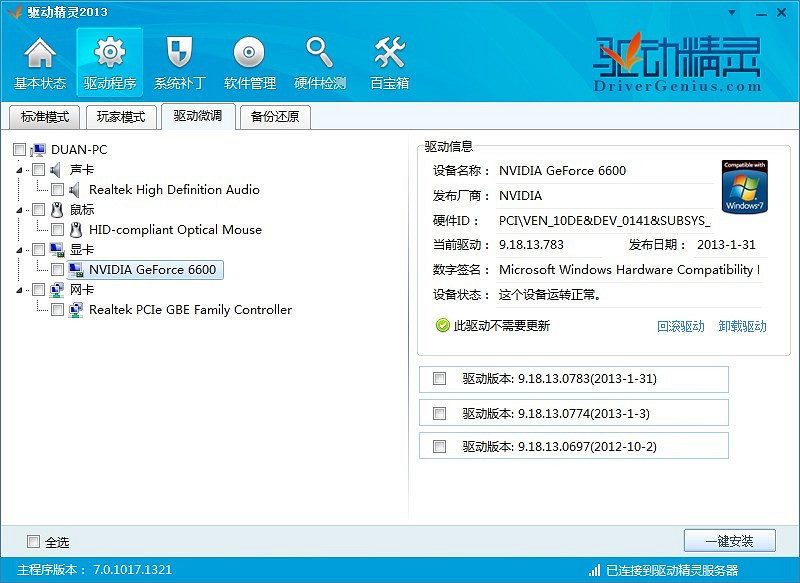Check the NVIDIA GeForce 6600 checkbox
Screen dimensions: 800x583
tap(57, 270)
